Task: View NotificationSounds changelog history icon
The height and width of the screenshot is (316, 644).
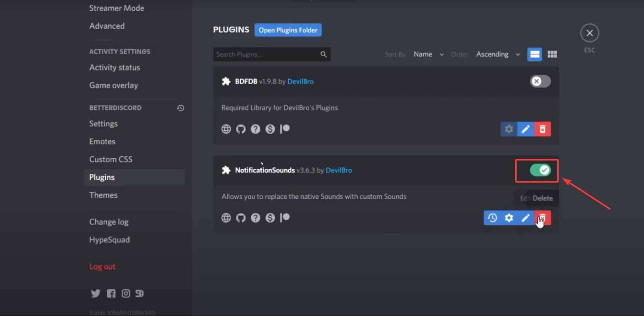Action: (492, 218)
